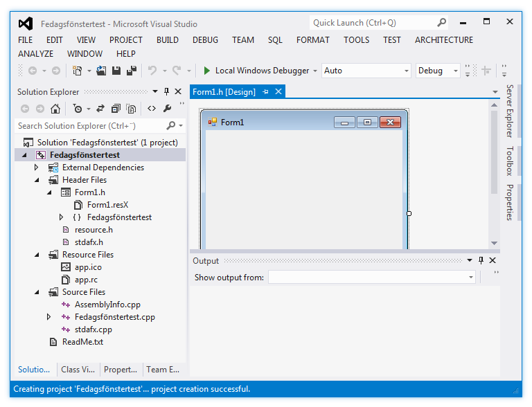The width and height of the screenshot is (532, 407).
Task: Open Properties via the wrench icon
Action: pos(167,109)
